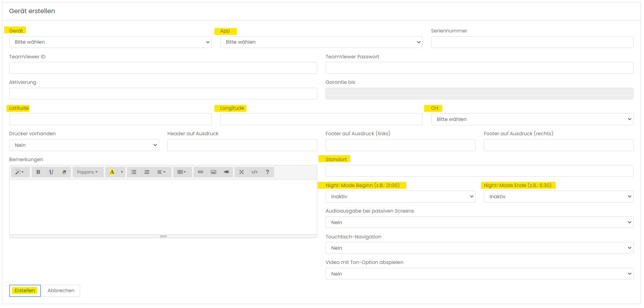Click the Abbrechen button
644x308 pixels.
tap(61, 291)
